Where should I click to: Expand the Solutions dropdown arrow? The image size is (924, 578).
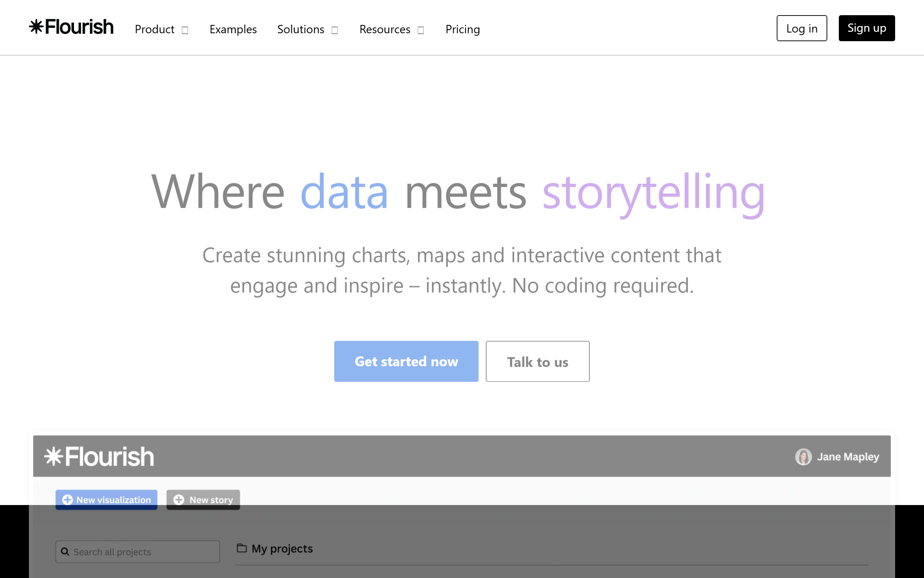click(335, 30)
